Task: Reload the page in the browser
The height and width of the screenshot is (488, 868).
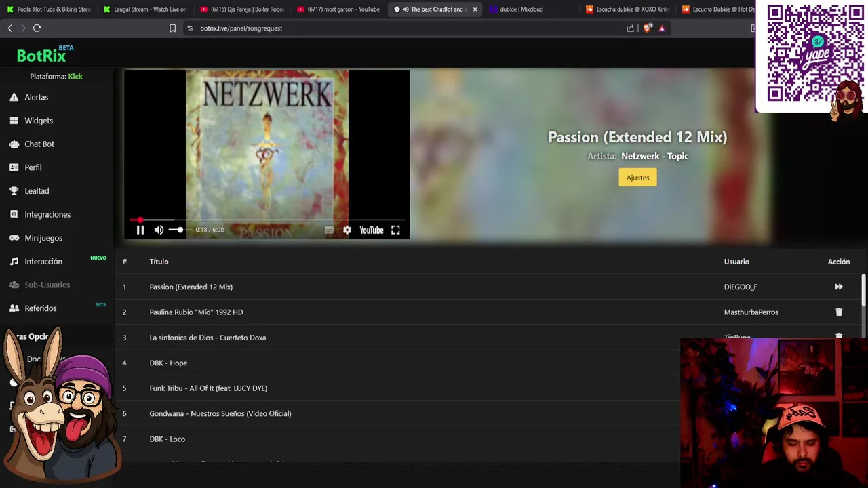Action: (37, 28)
